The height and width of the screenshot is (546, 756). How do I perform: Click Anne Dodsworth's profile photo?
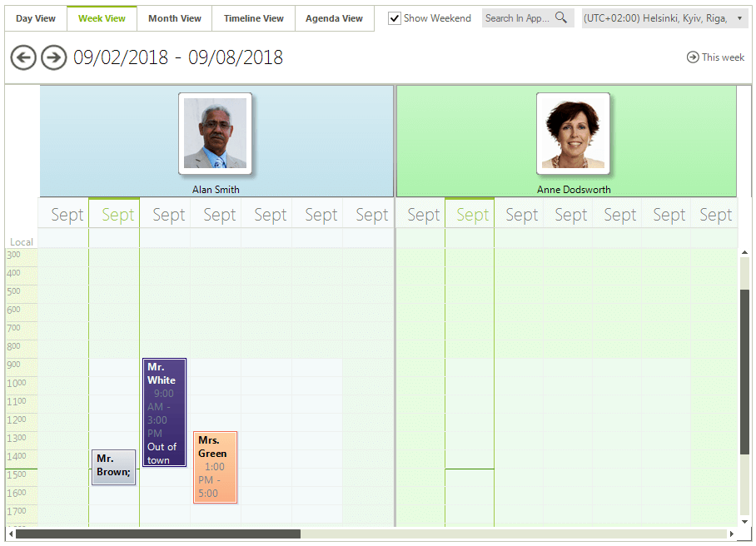coord(573,133)
